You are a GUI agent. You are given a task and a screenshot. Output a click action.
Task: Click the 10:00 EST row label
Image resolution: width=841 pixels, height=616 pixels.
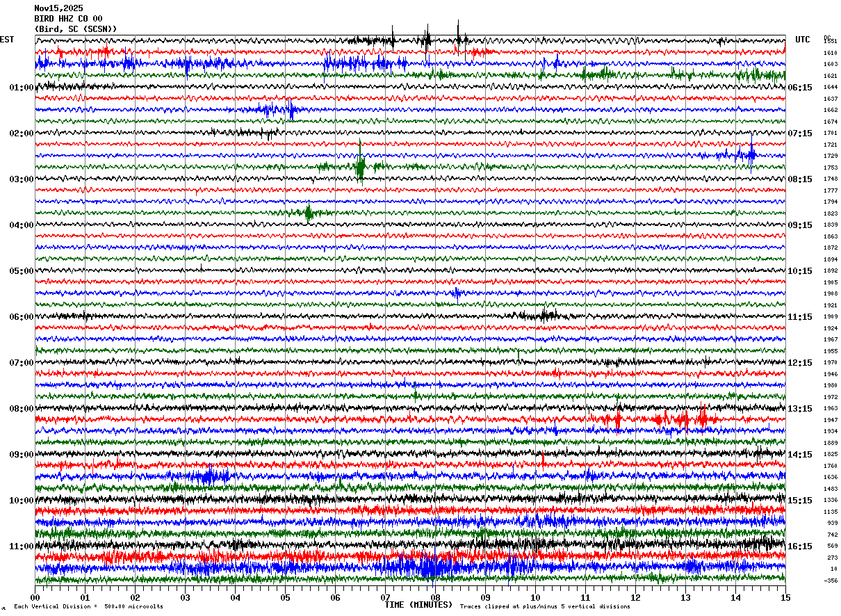point(22,501)
